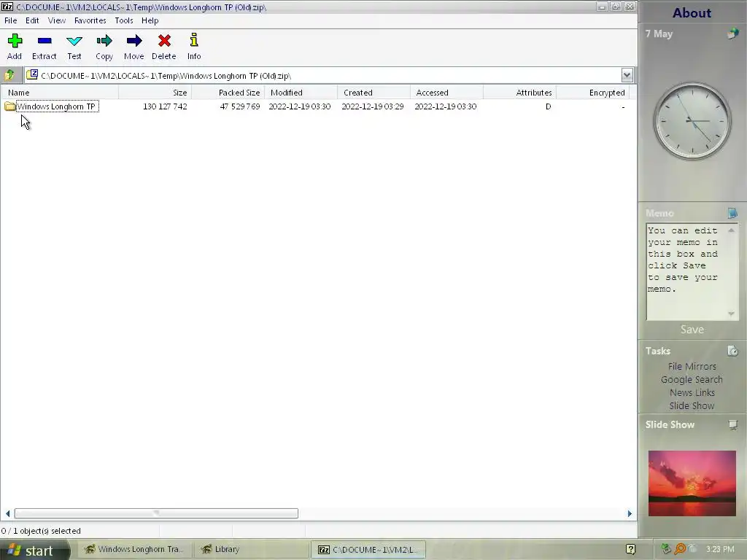Open the Start menu
The height and width of the screenshot is (560, 747).
point(34,550)
